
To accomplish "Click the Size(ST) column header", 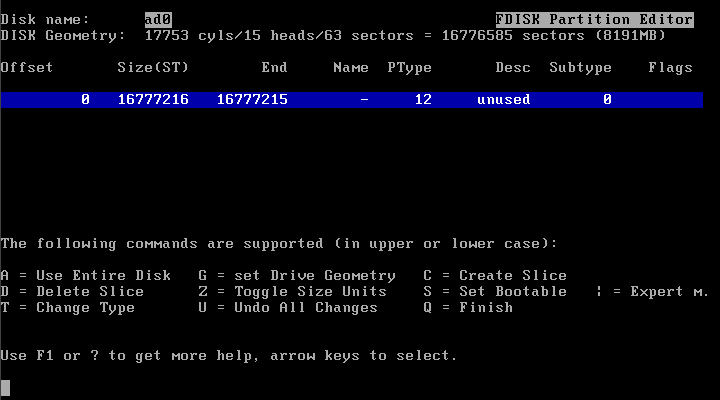I will click(x=153, y=68).
